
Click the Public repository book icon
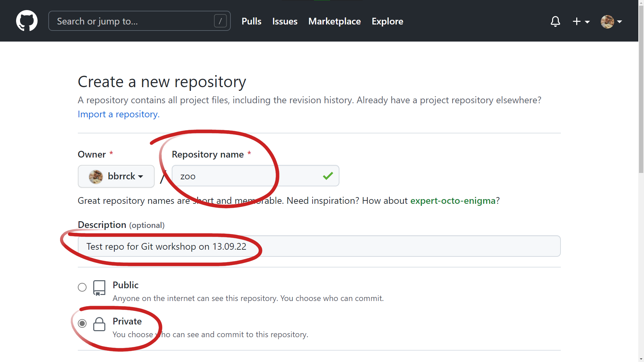pyautogui.click(x=99, y=288)
